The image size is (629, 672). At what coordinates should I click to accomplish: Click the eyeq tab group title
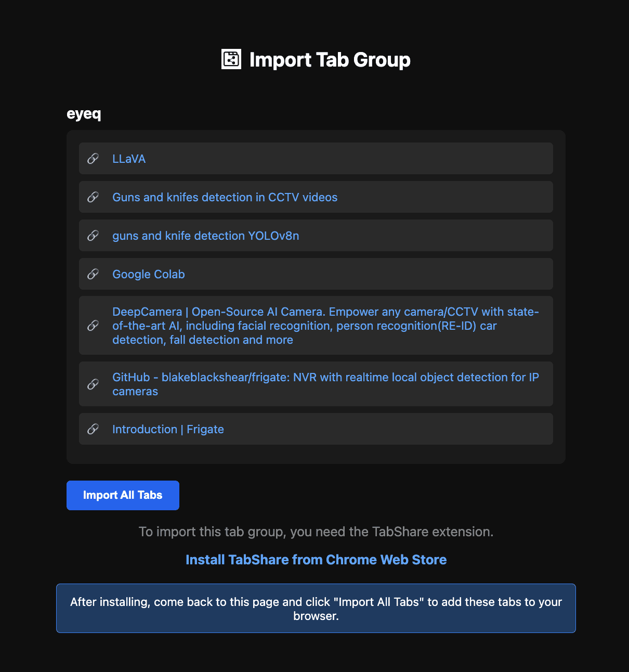coord(83,114)
